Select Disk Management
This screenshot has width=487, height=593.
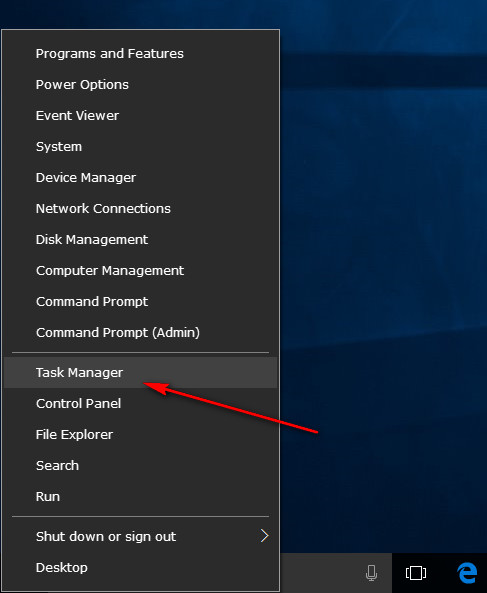pyautogui.click(x=140, y=240)
